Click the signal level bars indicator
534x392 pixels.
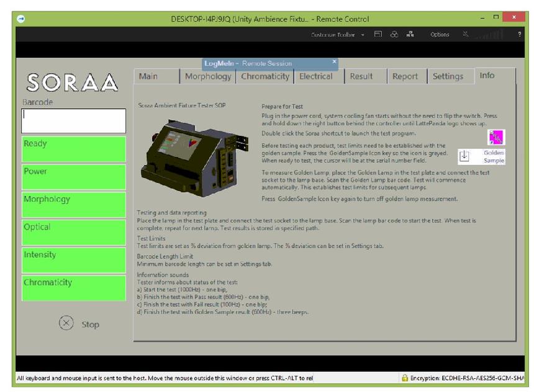point(489,34)
